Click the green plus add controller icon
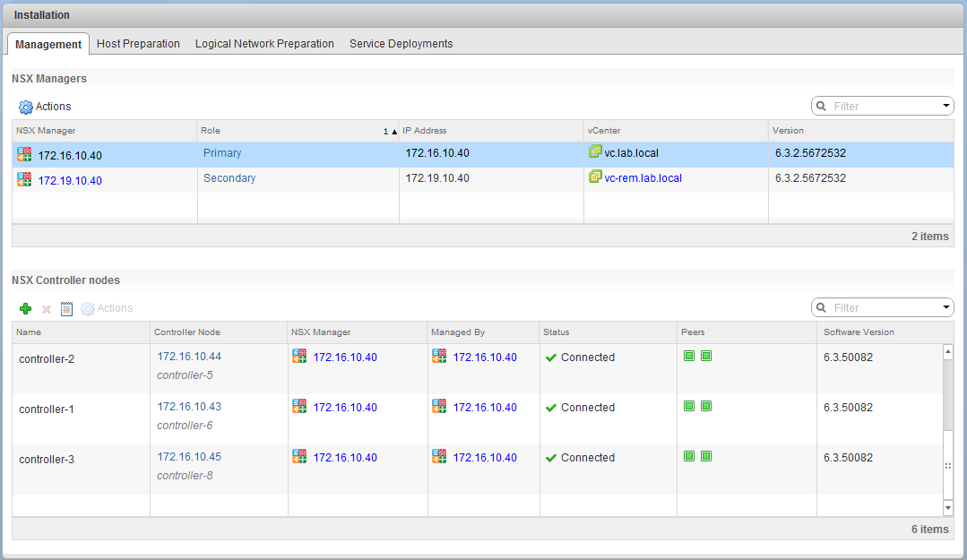This screenshot has width=967, height=560. [x=25, y=308]
